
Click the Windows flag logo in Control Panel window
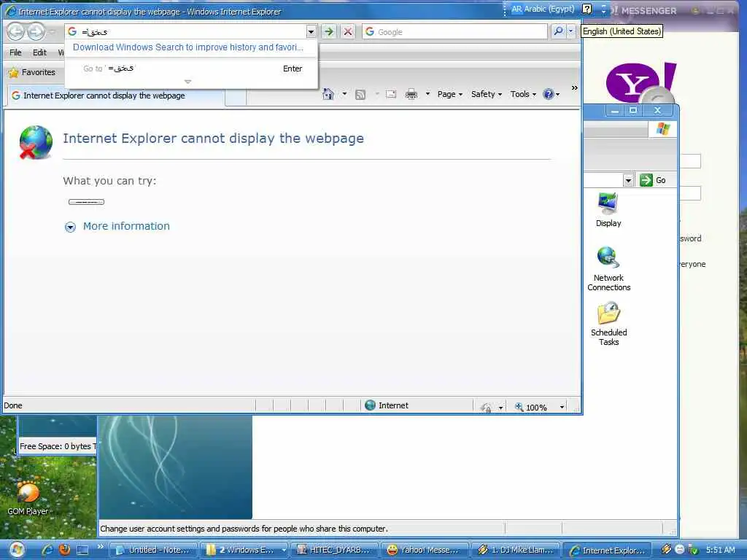click(662, 129)
